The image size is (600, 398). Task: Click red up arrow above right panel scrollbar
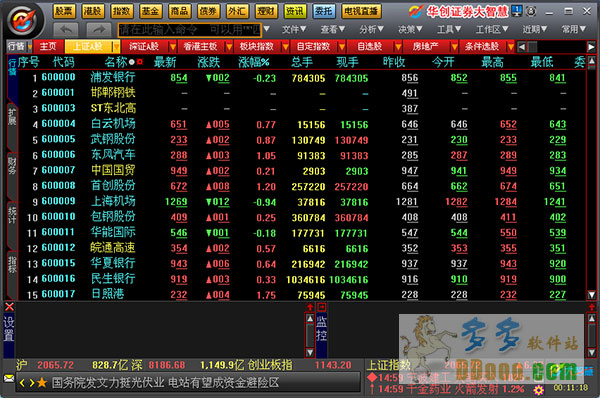click(x=592, y=307)
